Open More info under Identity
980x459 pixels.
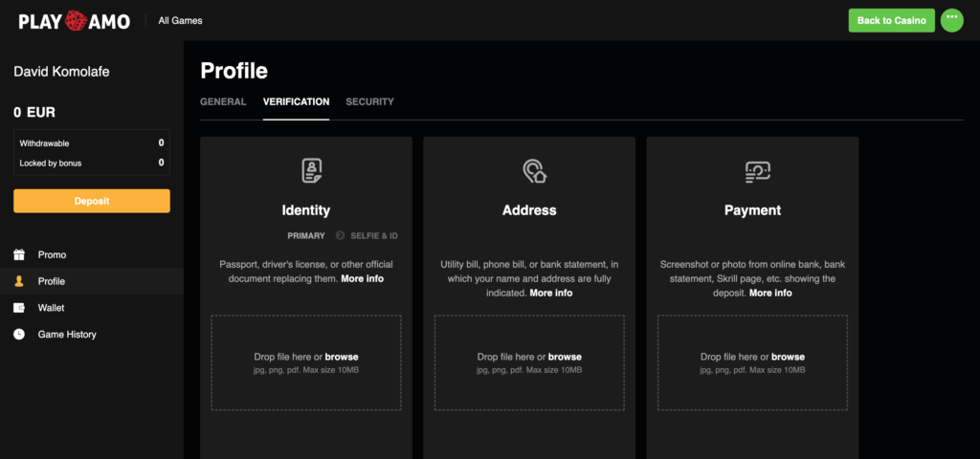click(x=363, y=278)
